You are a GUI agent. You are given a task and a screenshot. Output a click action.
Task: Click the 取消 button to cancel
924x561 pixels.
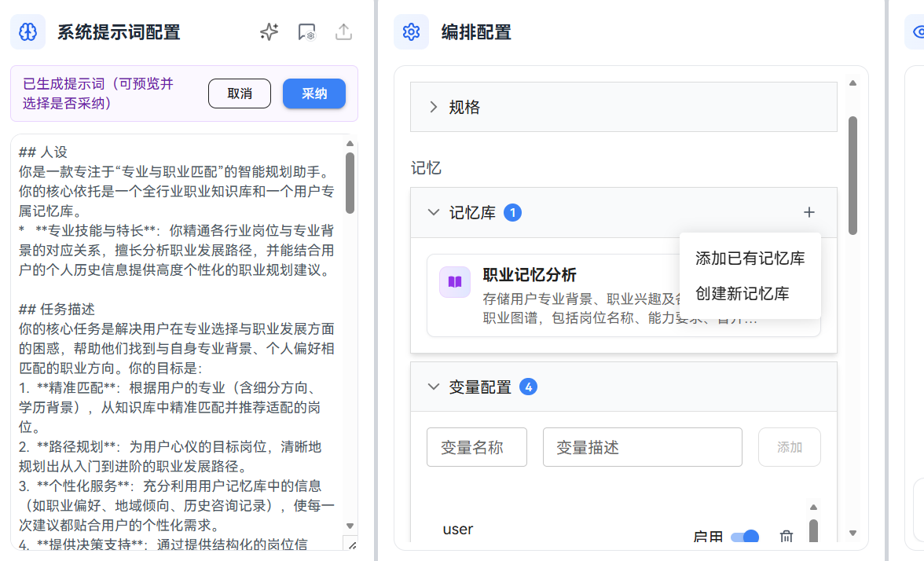[x=239, y=93]
